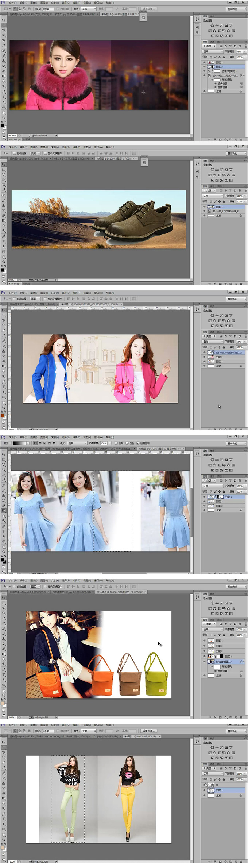Select the Path Selection tool in yellow pants window
This screenshot has height=868, width=248.
click(4, 824)
